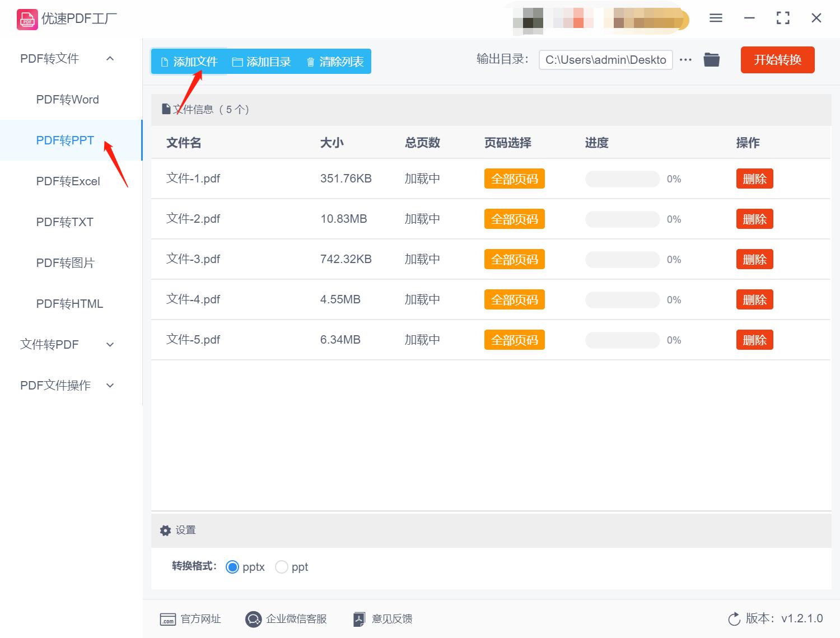Expand the PDF文件操作 section
The height and width of the screenshot is (638, 840).
pyautogui.click(x=110, y=385)
